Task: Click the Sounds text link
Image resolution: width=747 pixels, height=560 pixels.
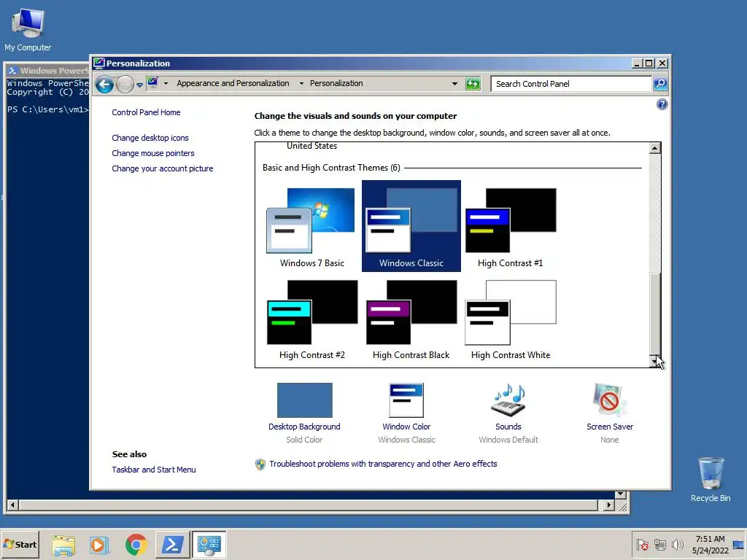Action: tap(508, 427)
